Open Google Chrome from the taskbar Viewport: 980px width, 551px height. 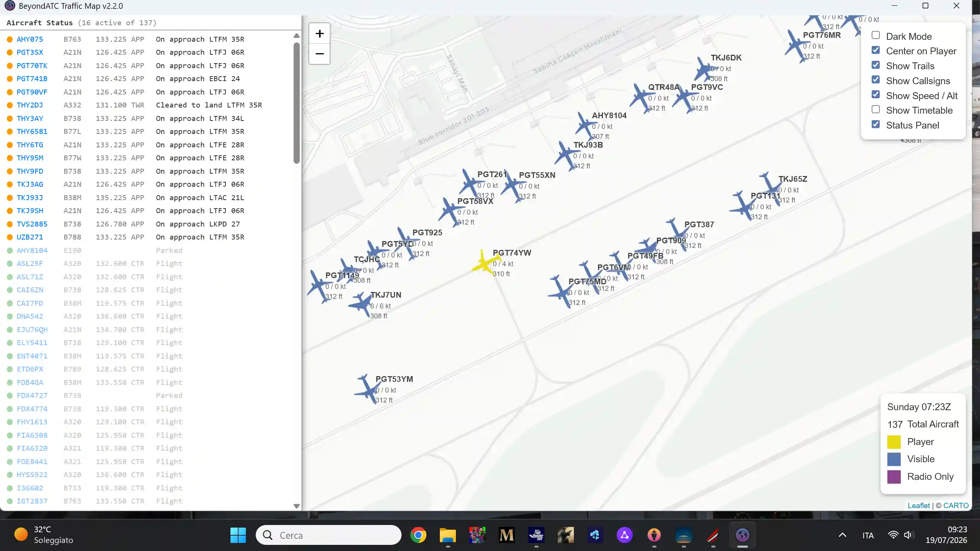(418, 535)
